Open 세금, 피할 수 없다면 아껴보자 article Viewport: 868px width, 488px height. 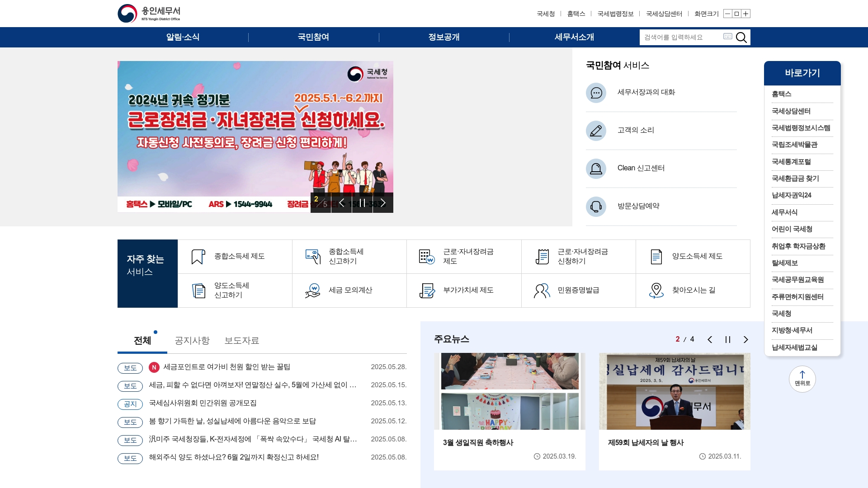tap(253, 385)
